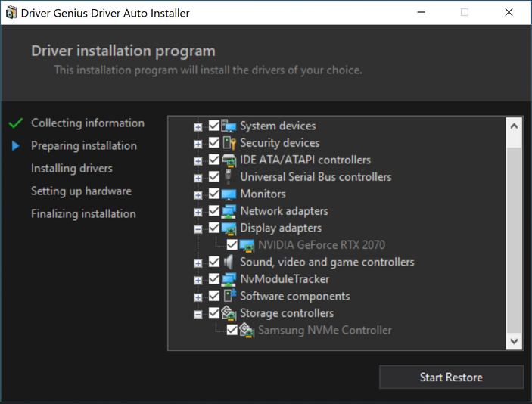Expand the Network adapters node
This screenshot has height=404, width=532.
coord(198,213)
